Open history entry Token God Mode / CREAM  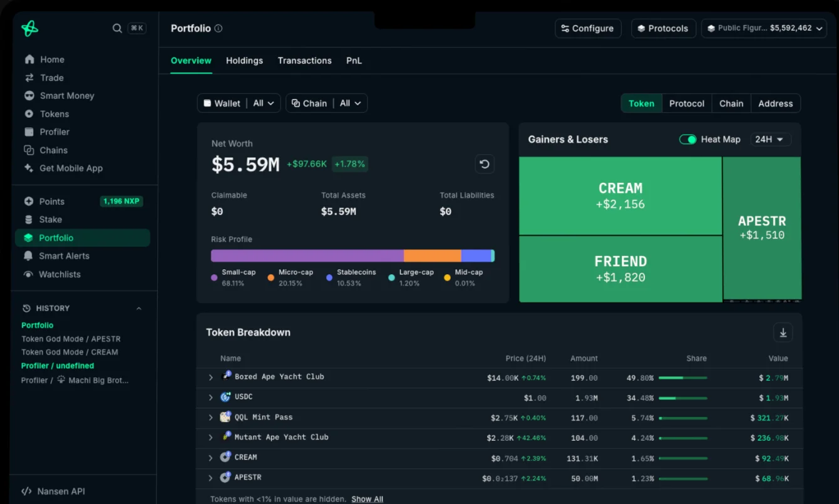click(69, 352)
